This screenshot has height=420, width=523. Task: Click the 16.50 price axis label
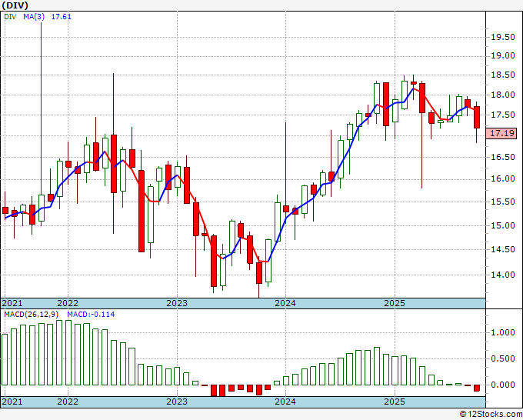[503, 157]
